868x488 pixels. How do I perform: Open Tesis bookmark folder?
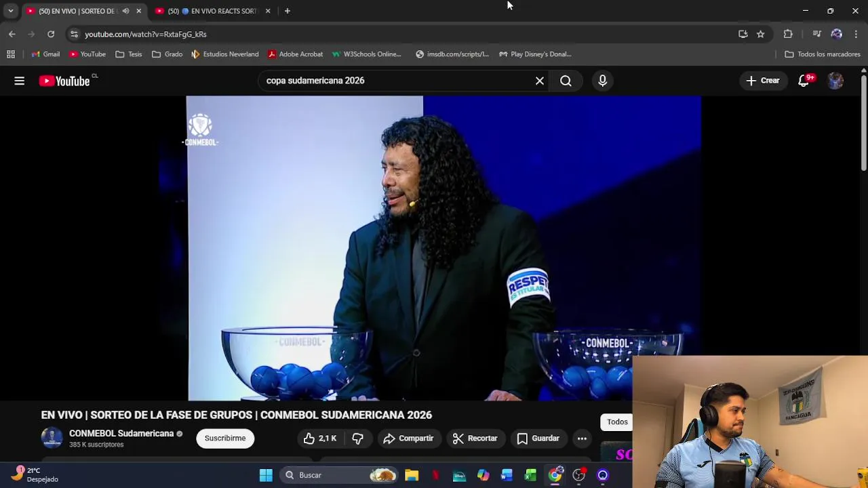click(128, 54)
